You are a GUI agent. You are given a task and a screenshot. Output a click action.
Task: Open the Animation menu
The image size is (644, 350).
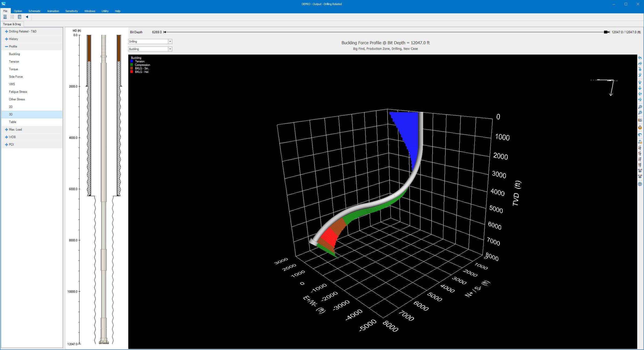[53, 11]
